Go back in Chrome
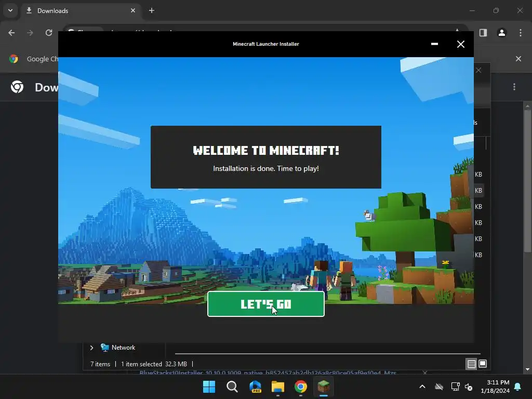 tap(11, 33)
